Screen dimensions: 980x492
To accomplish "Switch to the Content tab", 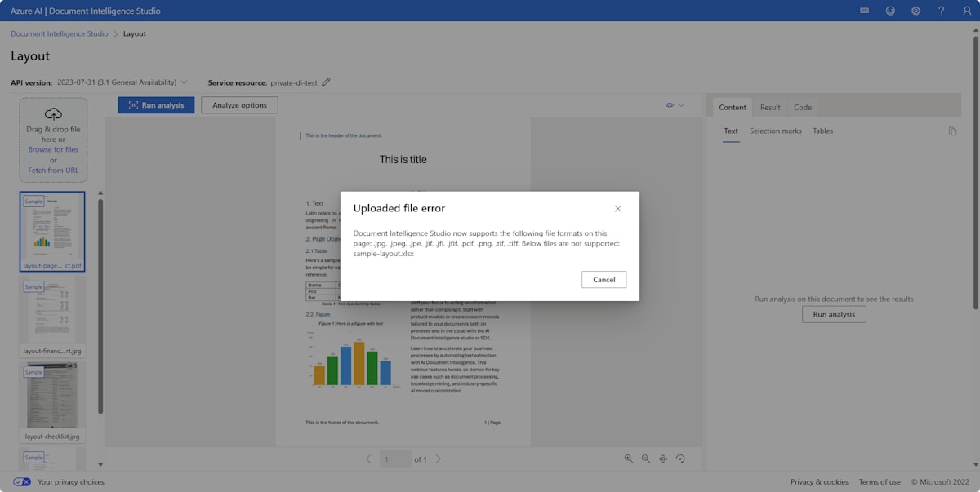I will point(733,107).
